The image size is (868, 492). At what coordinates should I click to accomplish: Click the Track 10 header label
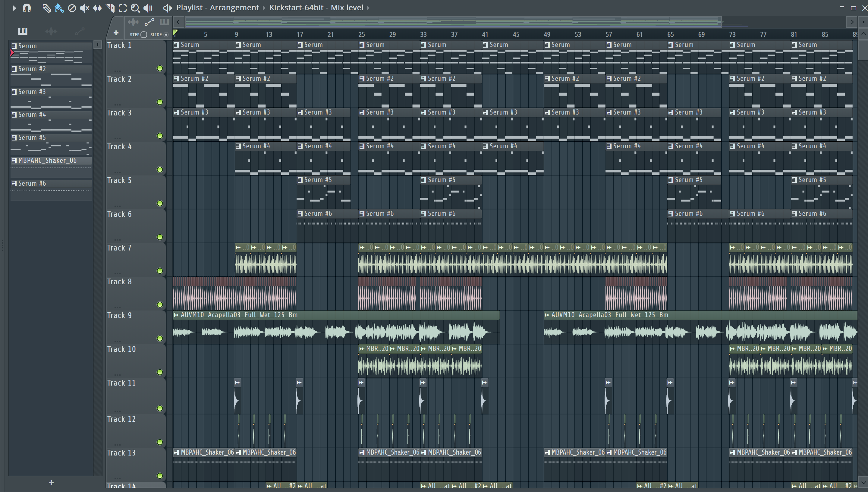point(121,349)
